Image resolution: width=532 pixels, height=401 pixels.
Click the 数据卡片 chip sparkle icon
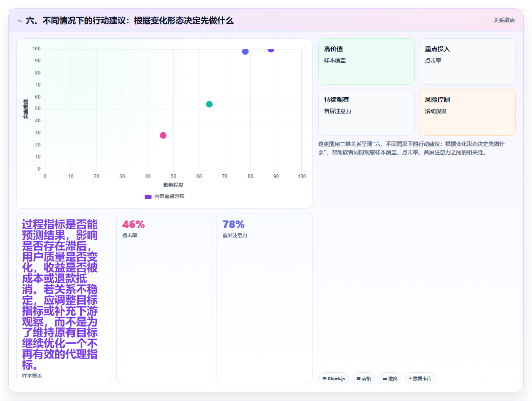tap(410, 379)
